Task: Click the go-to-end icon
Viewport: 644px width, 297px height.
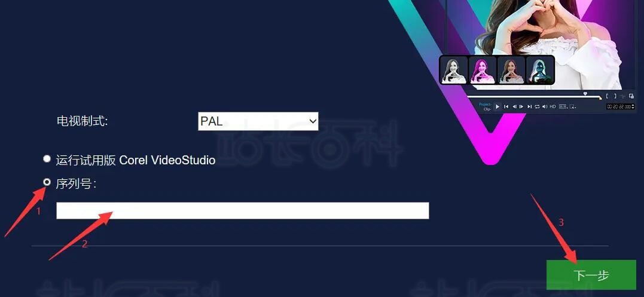Action: pos(529,106)
